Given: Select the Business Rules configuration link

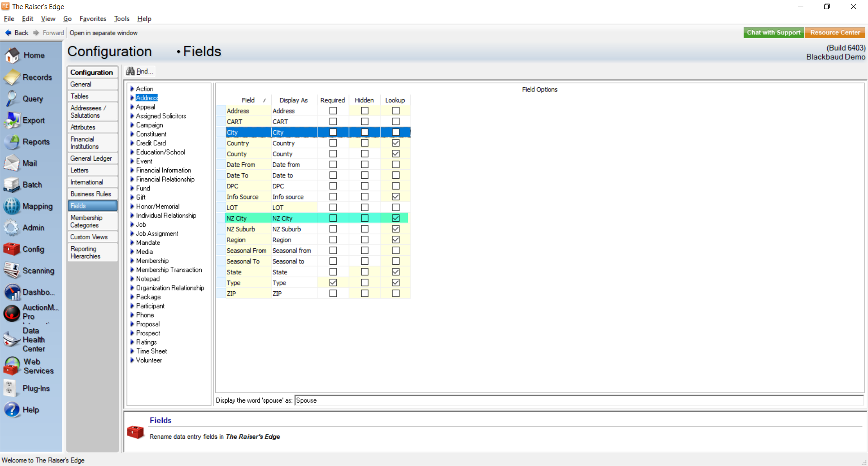Looking at the screenshot, I should 91,194.
